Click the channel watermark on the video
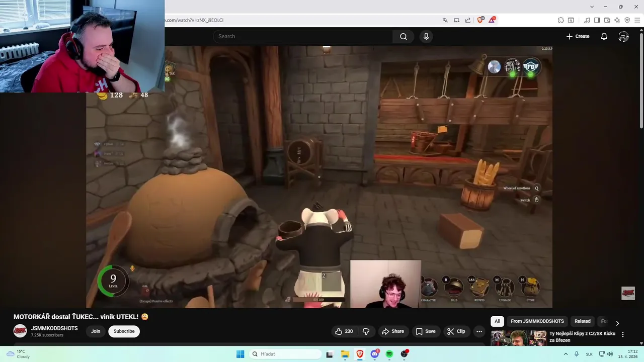The height and width of the screenshot is (362, 644). point(628,293)
